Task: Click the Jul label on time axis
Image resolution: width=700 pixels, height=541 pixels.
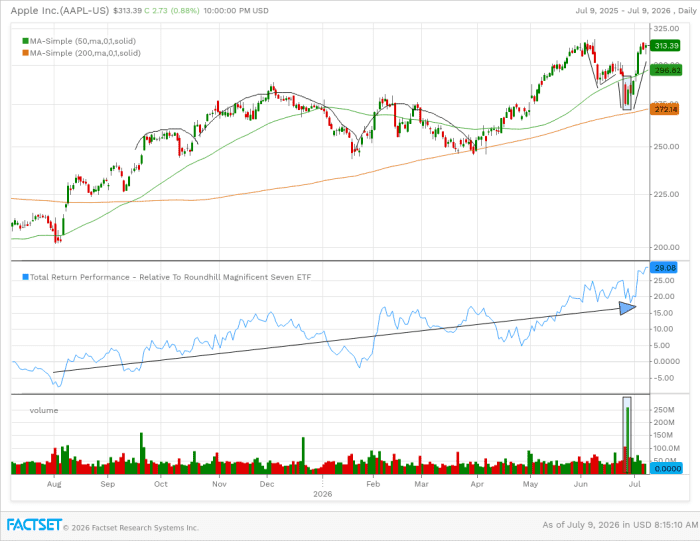Action: (635, 484)
